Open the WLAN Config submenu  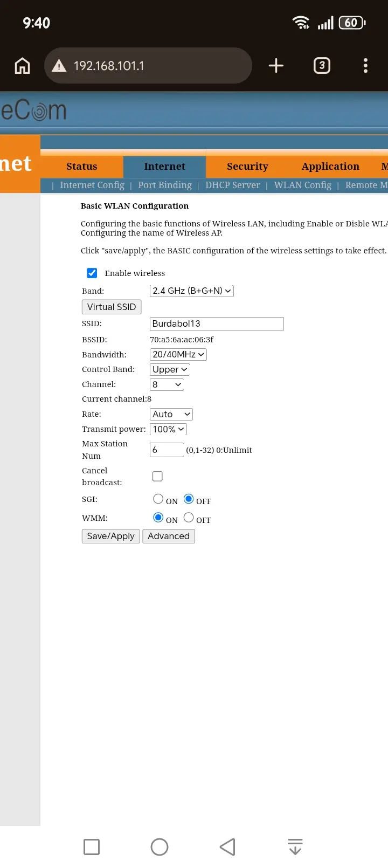[303, 185]
